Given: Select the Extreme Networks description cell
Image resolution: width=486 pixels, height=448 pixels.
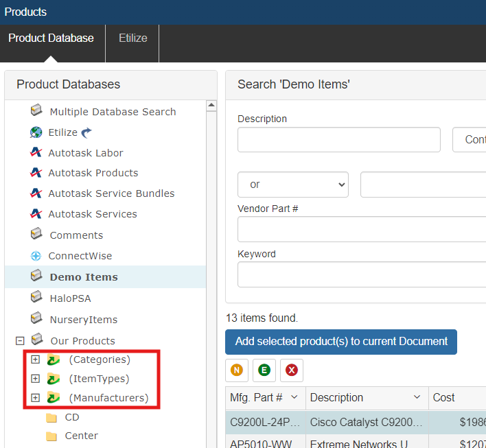Looking at the screenshot, I should (367, 442).
